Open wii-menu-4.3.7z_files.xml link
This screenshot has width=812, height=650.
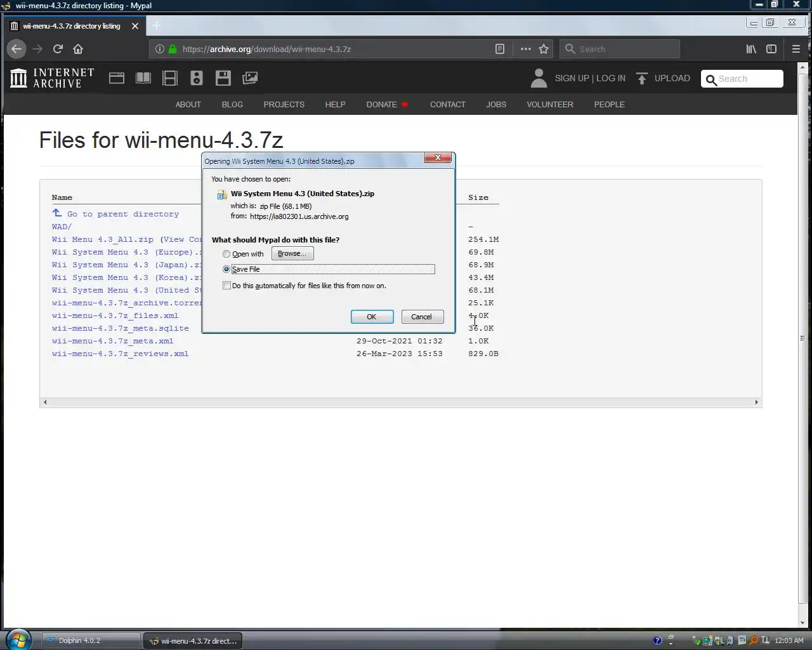point(115,315)
